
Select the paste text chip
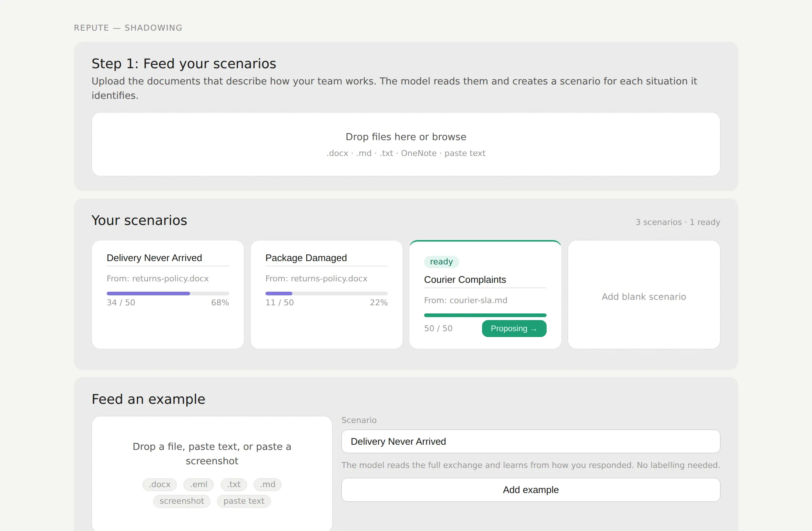coord(244,501)
